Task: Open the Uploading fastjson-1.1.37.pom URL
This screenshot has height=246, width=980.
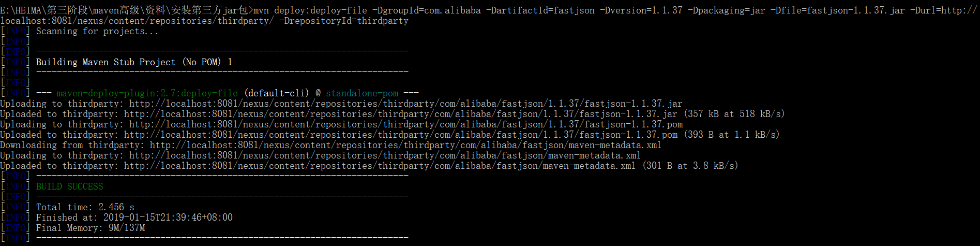Action: click(405, 124)
